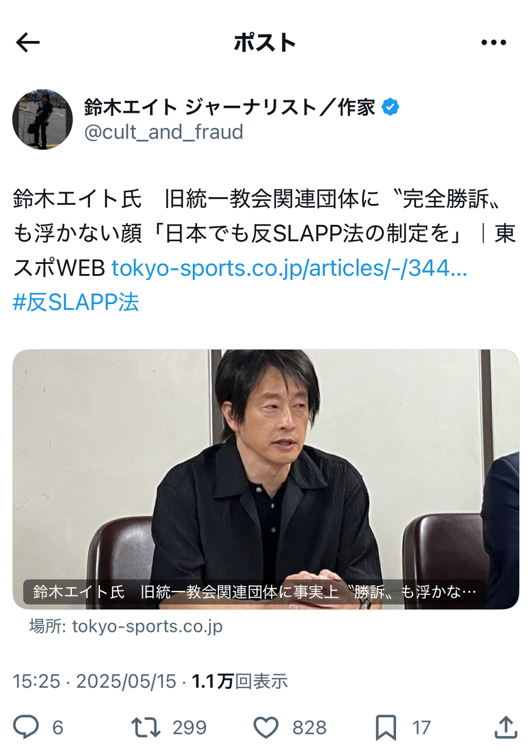This screenshot has height=756, width=532.
Task: View the 1.1万 回表示 view count
Action: coord(240,681)
